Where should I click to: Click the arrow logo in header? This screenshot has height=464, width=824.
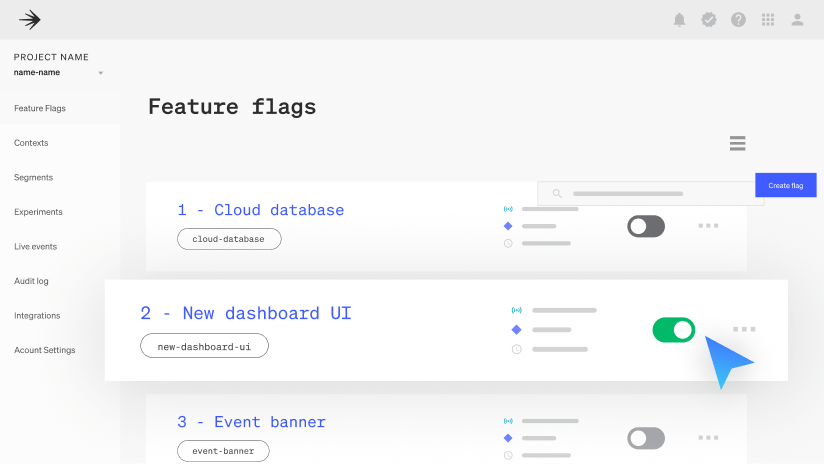30,19
